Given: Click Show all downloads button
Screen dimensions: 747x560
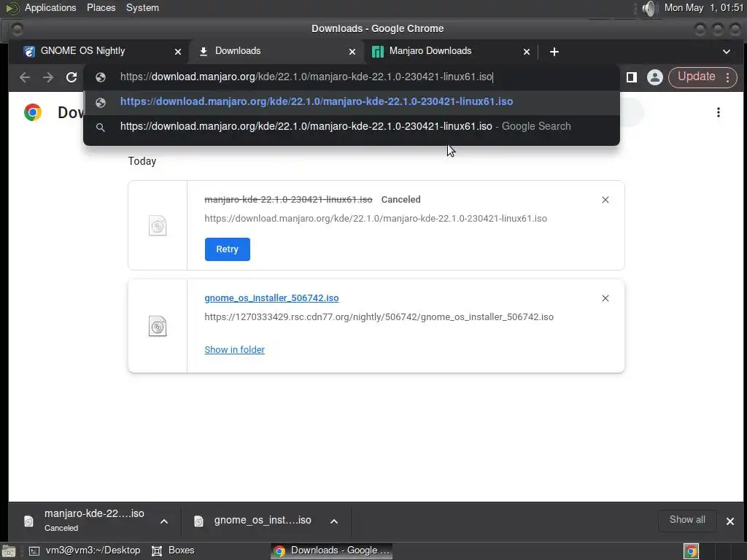Looking at the screenshot, I should (687, 520).
